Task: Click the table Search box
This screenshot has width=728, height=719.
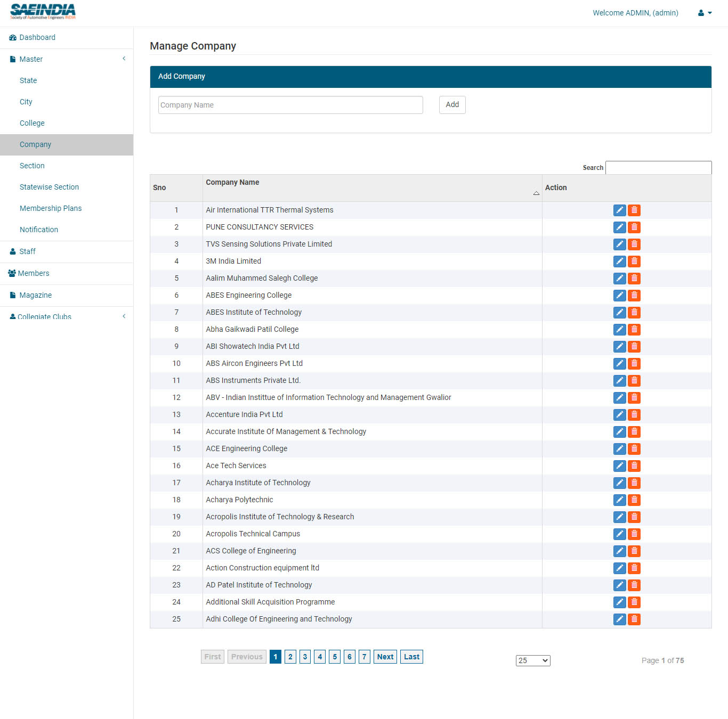Action: tap(658, 167)
